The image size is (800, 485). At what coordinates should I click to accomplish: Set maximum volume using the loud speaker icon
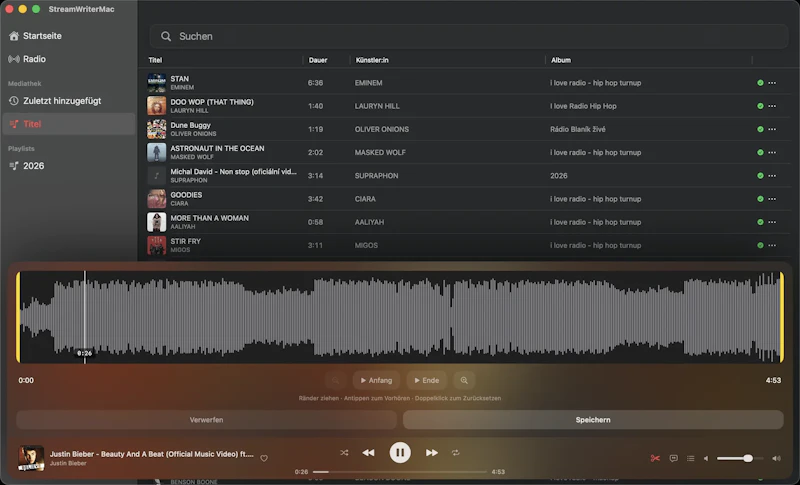[x=776, y=458]
